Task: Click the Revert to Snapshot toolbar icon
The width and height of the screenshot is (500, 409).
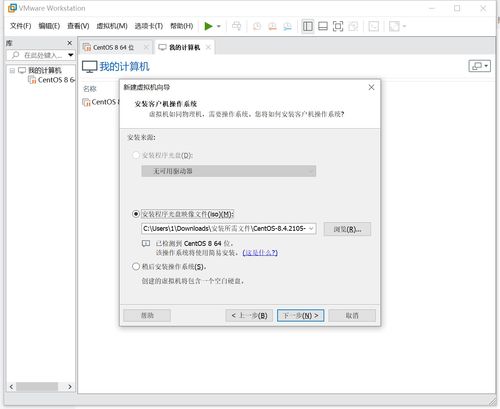Action: (x=272, y=26)
